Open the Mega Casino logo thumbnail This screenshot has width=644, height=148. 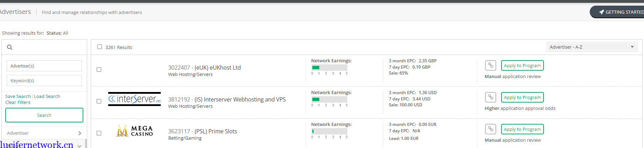[134, 131]
